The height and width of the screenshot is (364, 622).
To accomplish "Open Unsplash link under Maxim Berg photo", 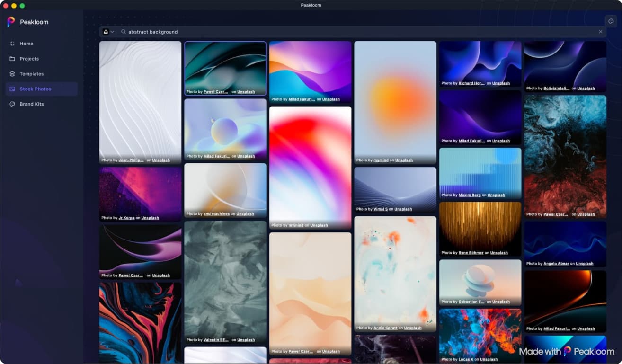I will pyautogui.click(x=496, y=195).
